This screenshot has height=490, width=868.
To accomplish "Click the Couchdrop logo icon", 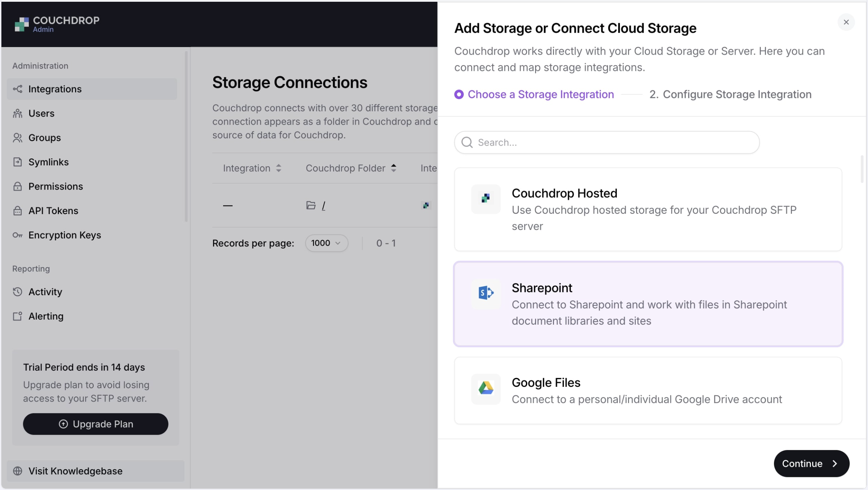I will coord(21,24).
